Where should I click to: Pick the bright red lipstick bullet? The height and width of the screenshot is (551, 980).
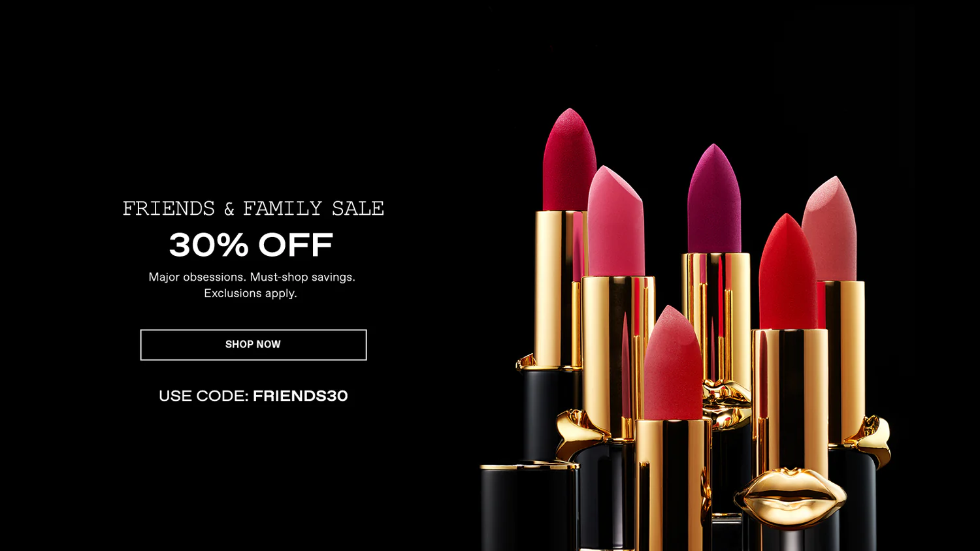click(787, 272)
